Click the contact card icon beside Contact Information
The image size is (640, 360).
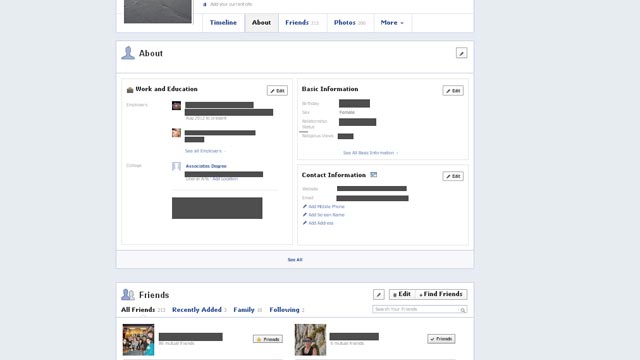click(373, 175)
